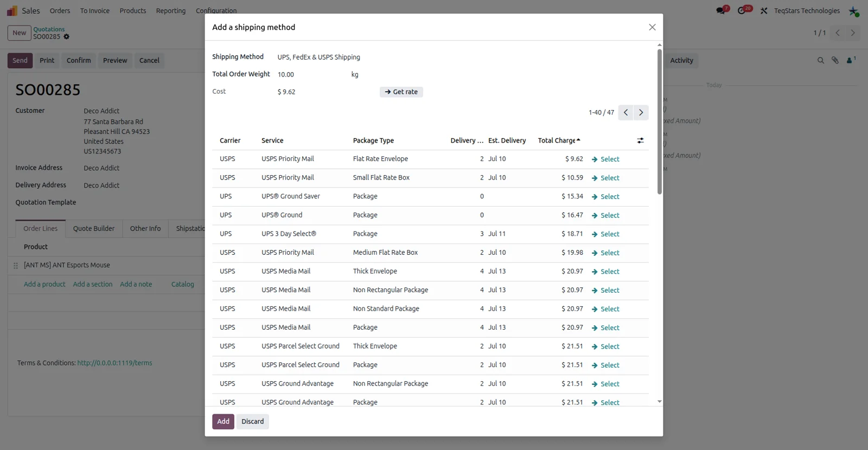Click the New record button
868x450 pixels.
(x=20, y=33)
